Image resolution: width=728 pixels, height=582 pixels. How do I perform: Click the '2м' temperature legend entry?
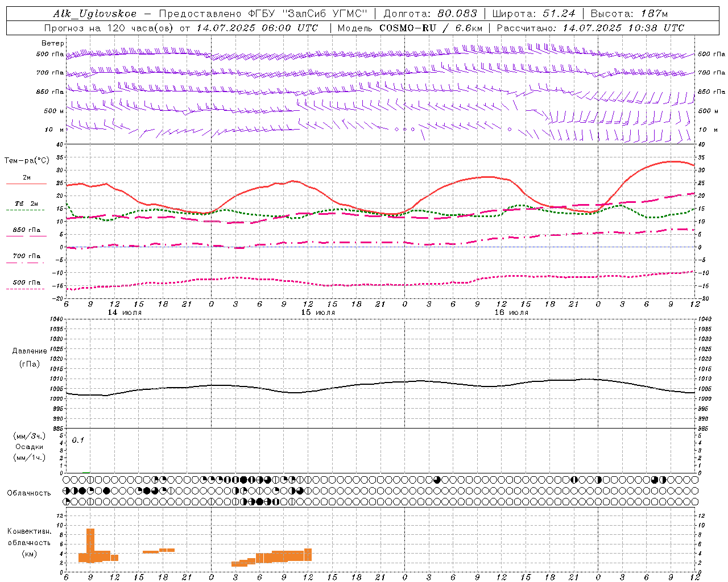point(27,178)
